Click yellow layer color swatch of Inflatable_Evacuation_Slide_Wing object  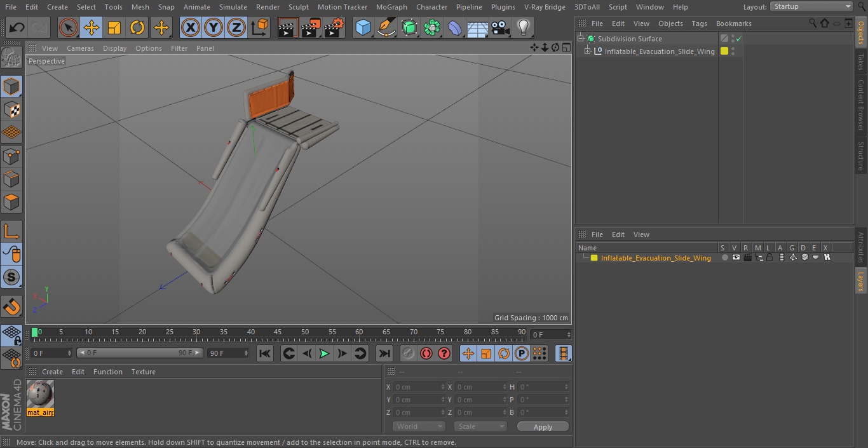pos(724,51)
